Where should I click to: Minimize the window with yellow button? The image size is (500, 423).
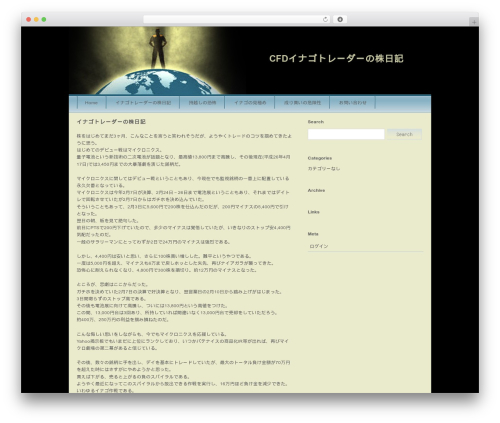[36, 19]
